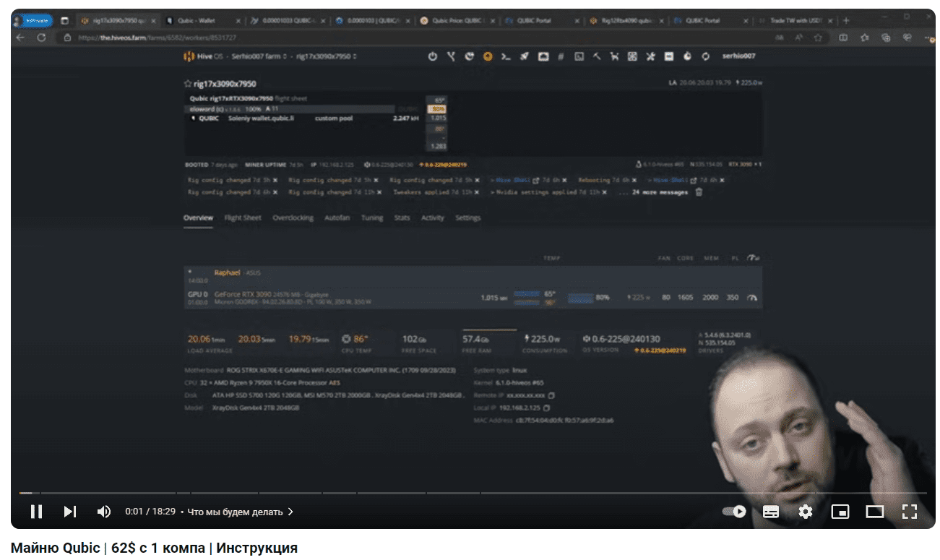Skip to the next video

(70, 512)
